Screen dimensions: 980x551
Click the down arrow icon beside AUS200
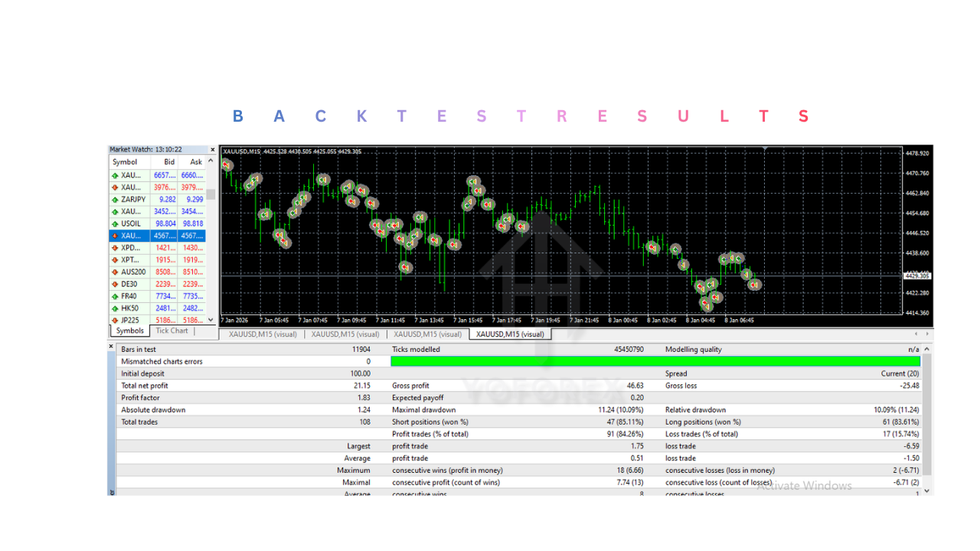coord(115,272)
